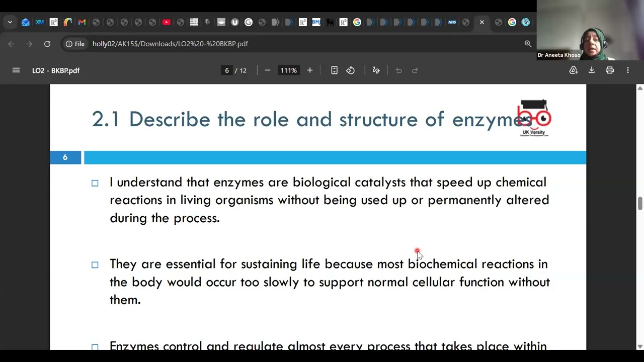Click the undo arrow in PDF toolbar

398,70
